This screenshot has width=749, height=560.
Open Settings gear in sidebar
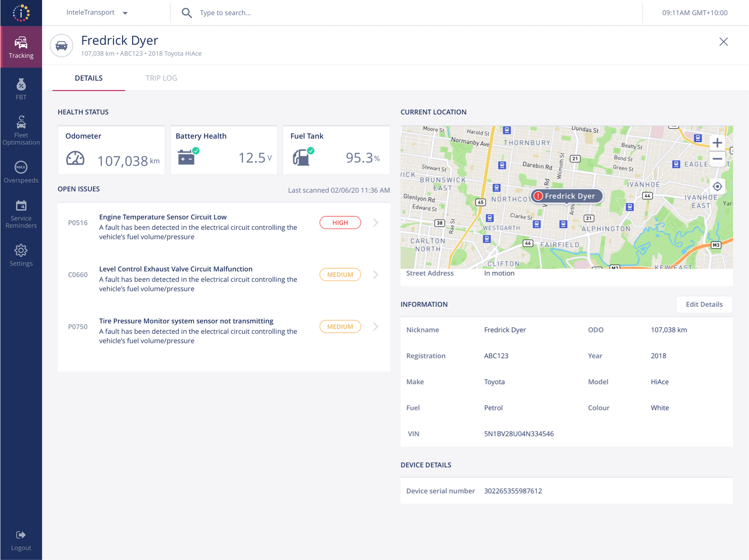point(21,255)
